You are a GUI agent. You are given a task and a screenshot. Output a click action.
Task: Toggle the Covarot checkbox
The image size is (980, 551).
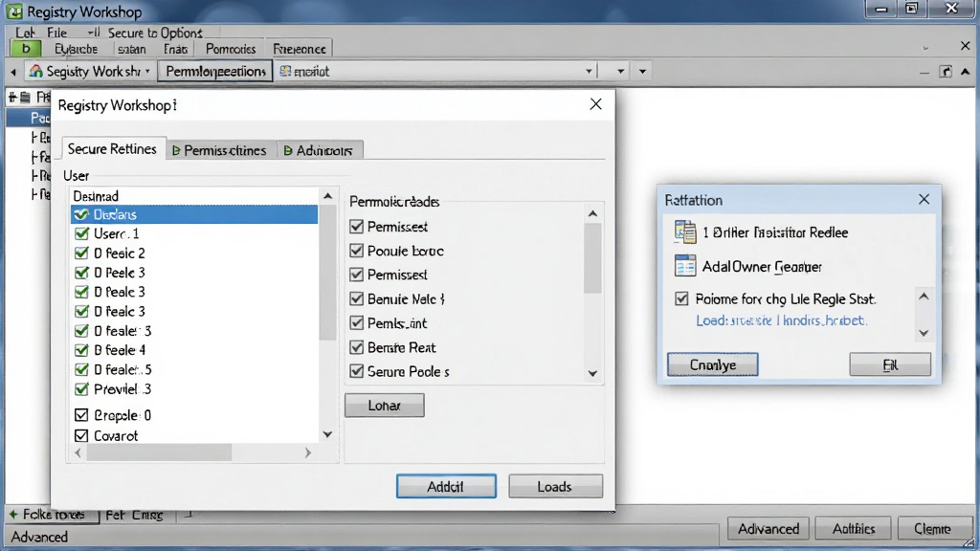tap(81, 435)
